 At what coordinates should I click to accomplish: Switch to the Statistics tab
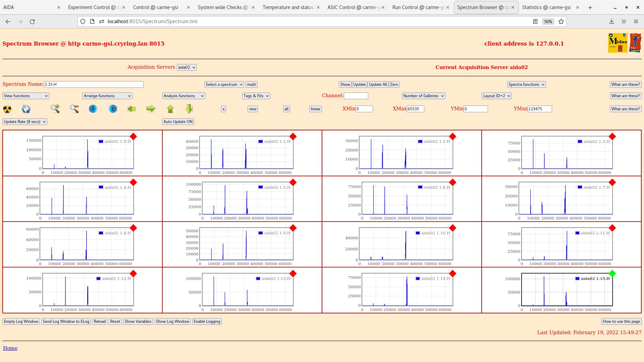[546, 7]
